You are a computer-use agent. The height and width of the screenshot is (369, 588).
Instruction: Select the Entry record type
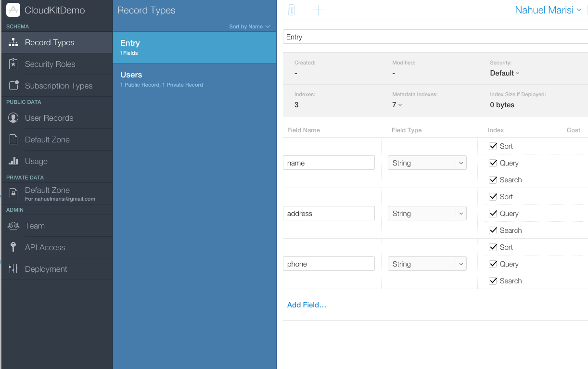pos(194,47)
